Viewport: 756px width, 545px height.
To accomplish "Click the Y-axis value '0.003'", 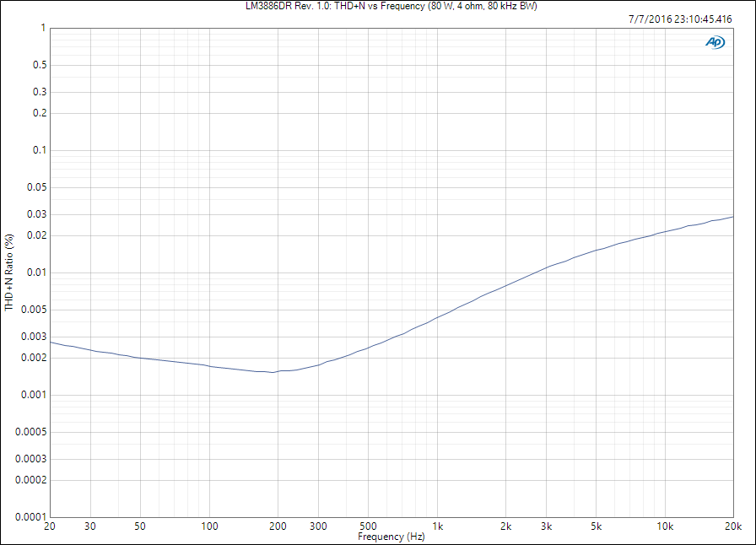I will pyautogui.click(x=35, y=337).
